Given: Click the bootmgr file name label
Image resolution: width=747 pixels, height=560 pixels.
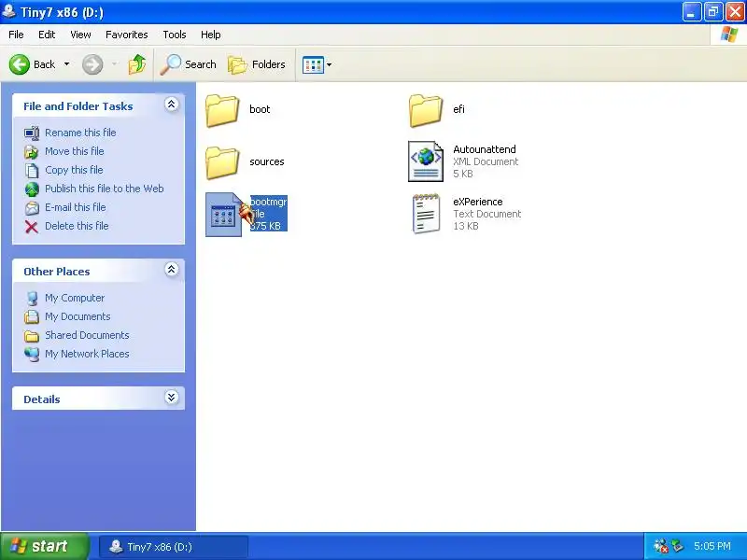Looking at the screenshot, I should coord(268,202).
